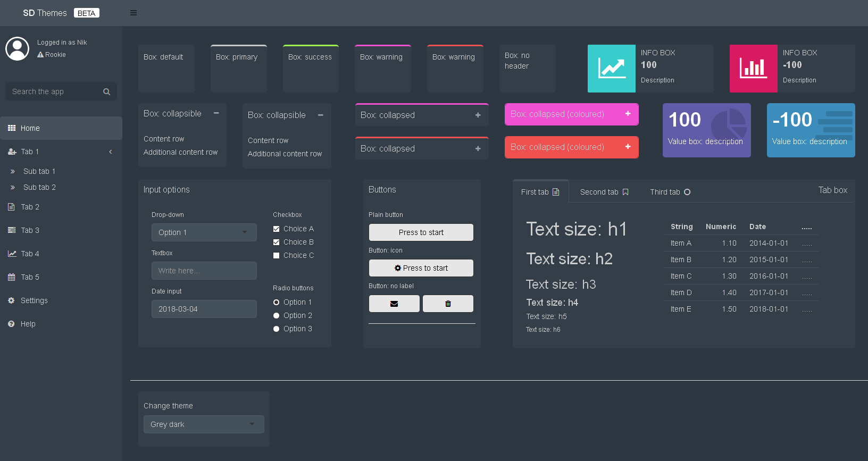Open the Option 1 drop-down
Viewport: 868px width, 461px height.
204,232
